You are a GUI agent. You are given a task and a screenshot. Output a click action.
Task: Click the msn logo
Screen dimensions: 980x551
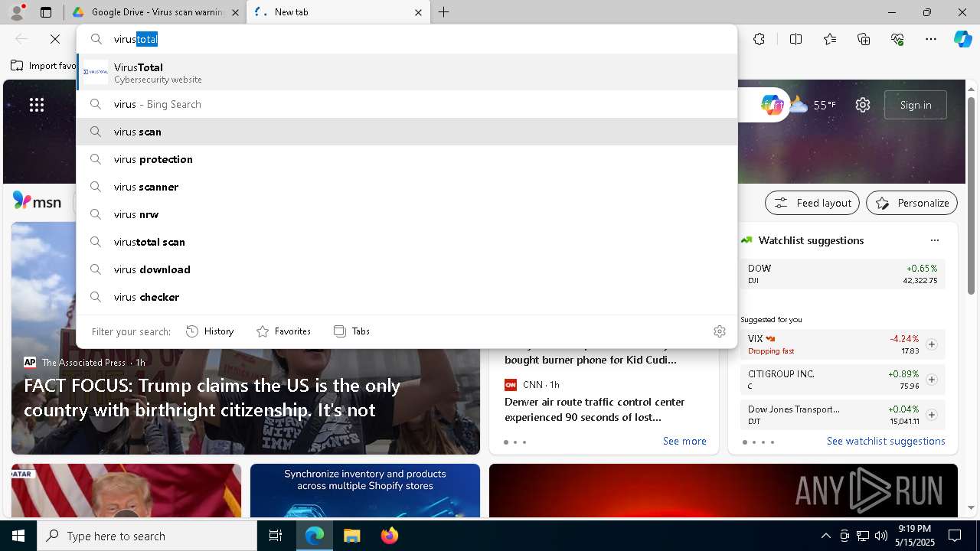click(37, 201)
